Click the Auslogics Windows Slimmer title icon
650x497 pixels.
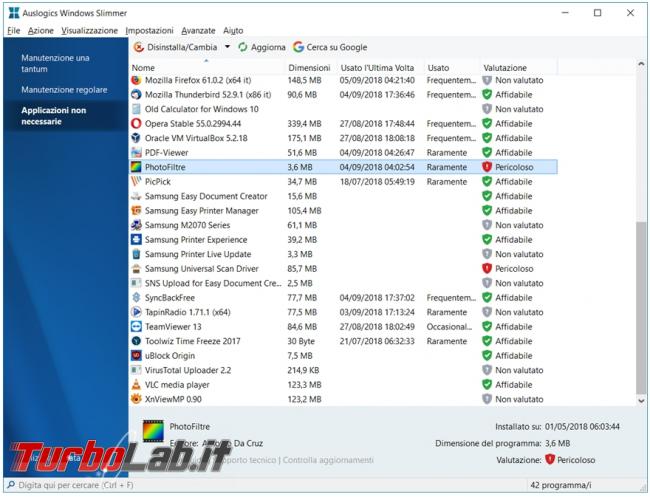pyautogui.click(x=14, y=13)
